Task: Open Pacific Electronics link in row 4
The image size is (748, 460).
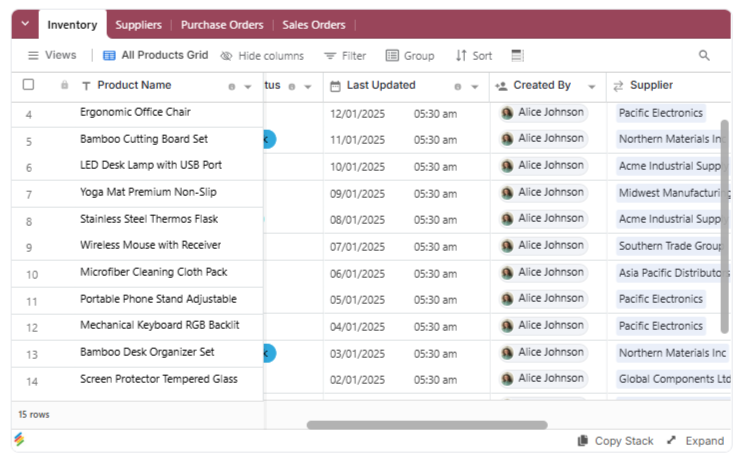Action: tap(661, 113)
